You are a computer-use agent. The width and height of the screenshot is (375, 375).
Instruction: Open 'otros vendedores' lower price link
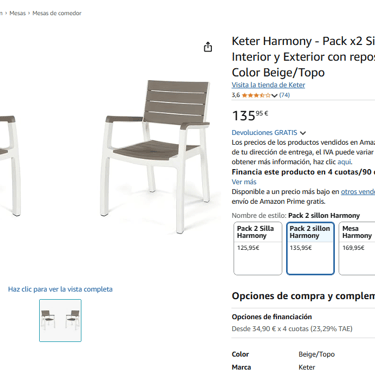358,192
